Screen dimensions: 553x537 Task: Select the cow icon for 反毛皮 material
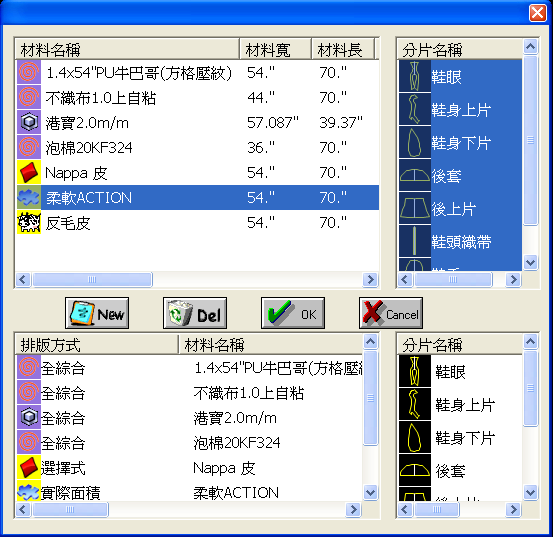coord(29,222)
